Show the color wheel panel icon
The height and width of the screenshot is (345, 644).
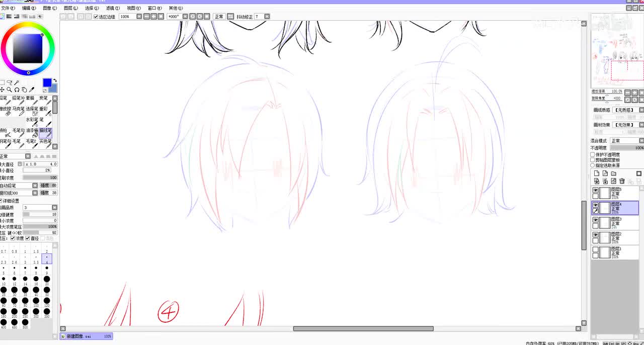(x=2, y=17)
